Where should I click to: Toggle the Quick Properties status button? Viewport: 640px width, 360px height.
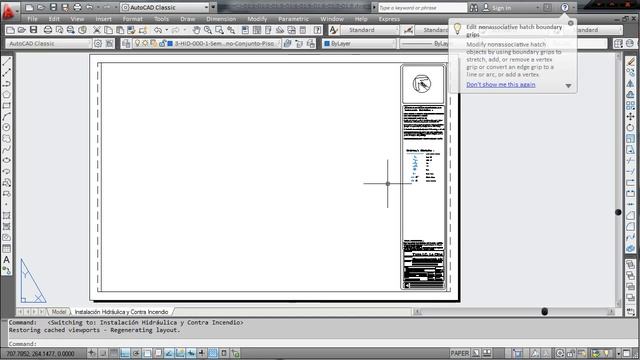coord(224,353)
